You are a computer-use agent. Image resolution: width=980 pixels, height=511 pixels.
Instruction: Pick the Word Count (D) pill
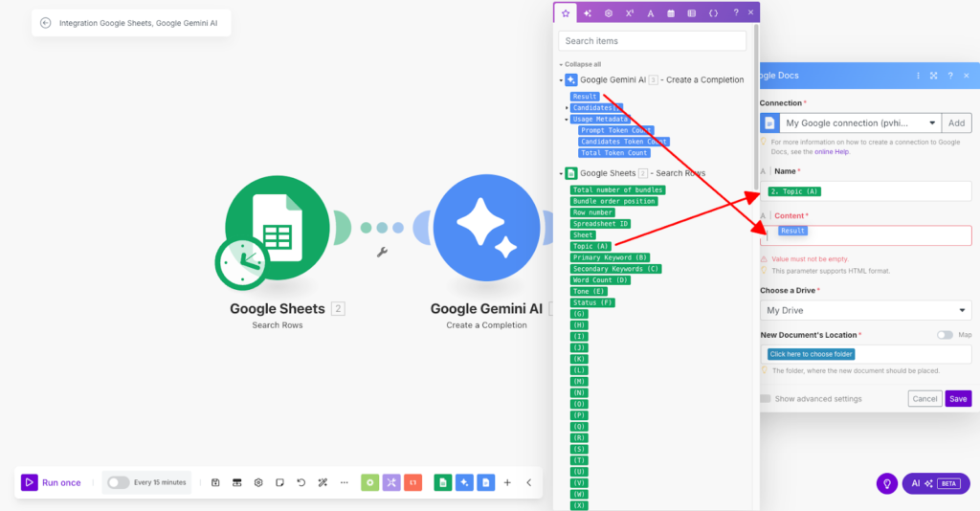point(601,279)
